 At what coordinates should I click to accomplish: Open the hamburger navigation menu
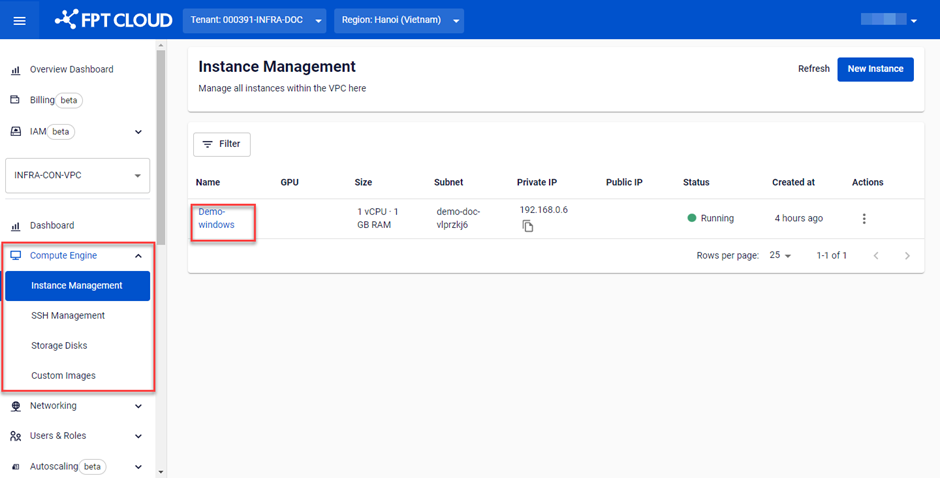19,20
